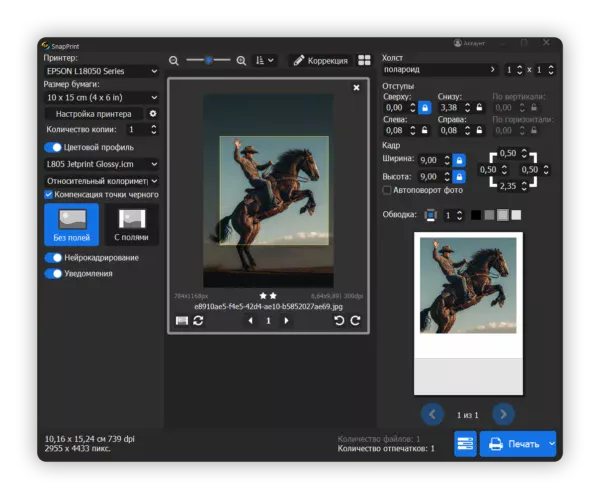Zoom in with the plus magnifier icon

tap(241, 60)
